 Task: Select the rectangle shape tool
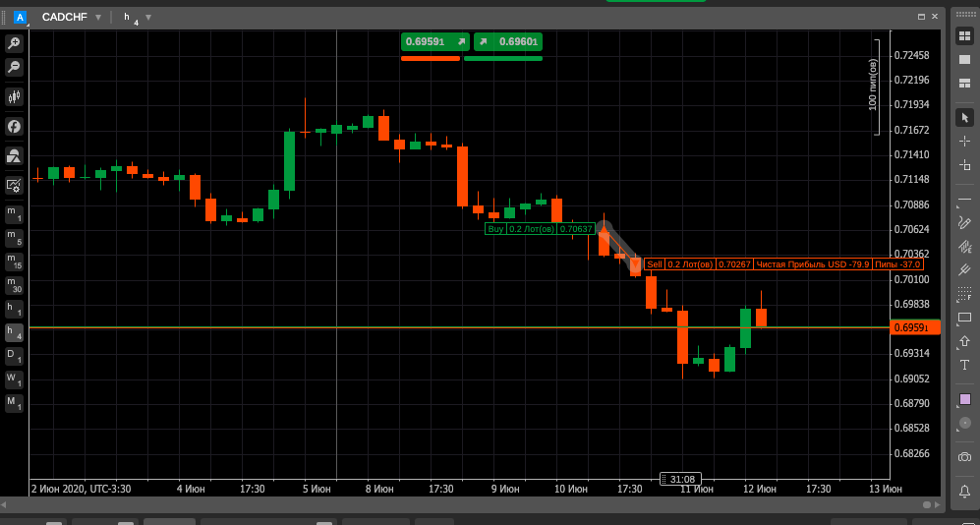[x=964, y=318]
